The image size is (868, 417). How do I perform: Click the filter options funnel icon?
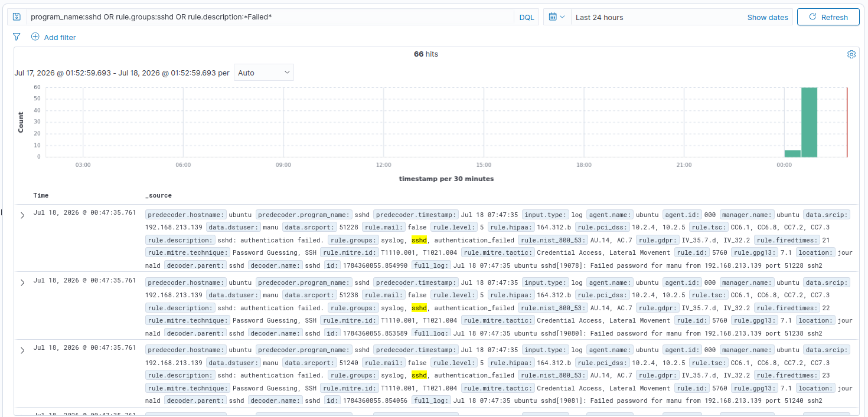(17, 37)
